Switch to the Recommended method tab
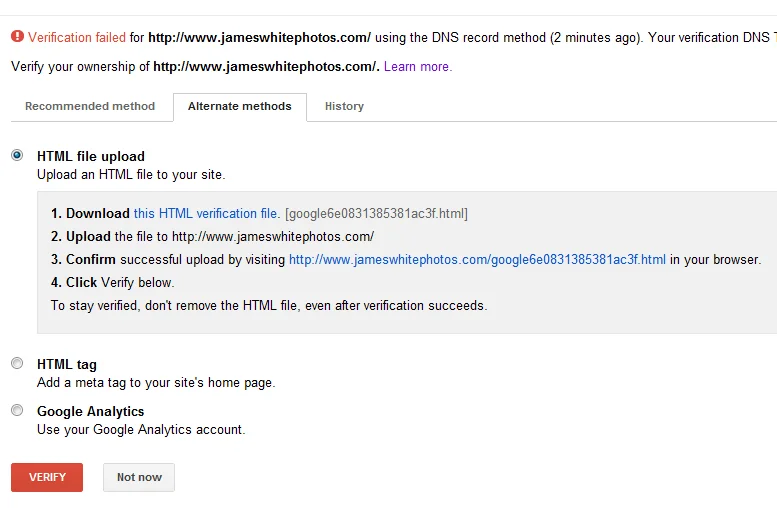This screenshot has height=508, width=777. tap(90, 106)
